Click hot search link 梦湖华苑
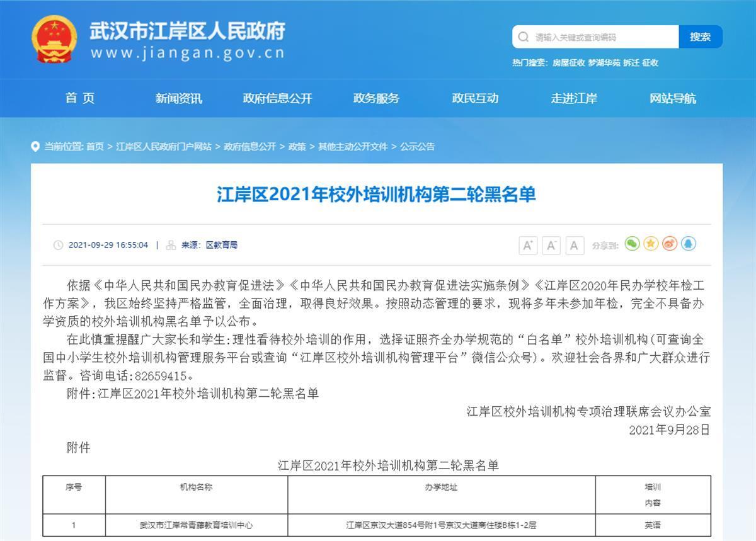Screen dimensions: 756x541 [x=604, y=62]
